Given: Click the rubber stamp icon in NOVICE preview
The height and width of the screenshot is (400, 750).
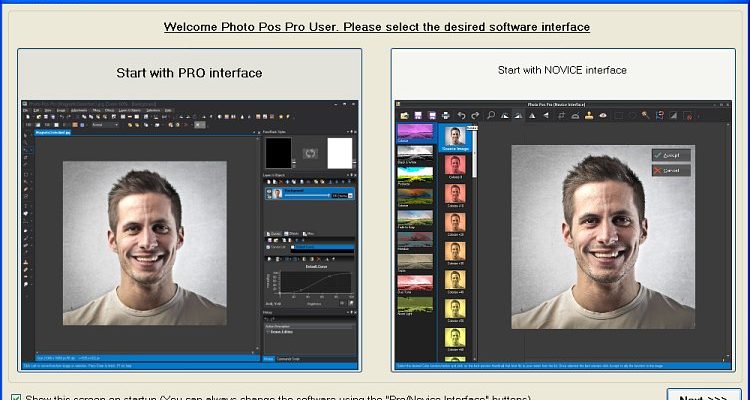Looking at the screenshot, I should pyautogui.click(x=589, y=115).
